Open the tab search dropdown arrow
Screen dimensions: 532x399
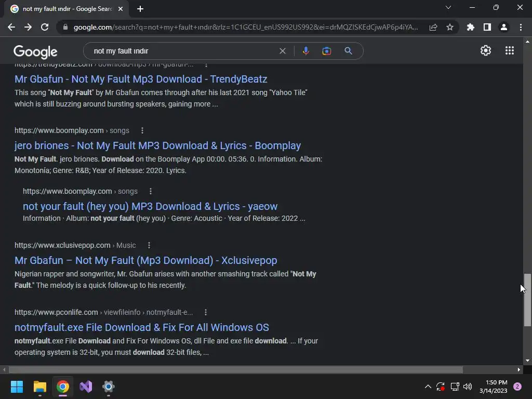(x=448, y=7)
